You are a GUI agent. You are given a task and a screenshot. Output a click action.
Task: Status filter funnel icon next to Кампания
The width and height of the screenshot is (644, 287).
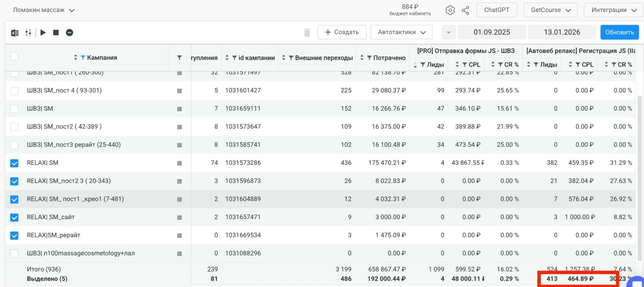(x=179, y=58)
